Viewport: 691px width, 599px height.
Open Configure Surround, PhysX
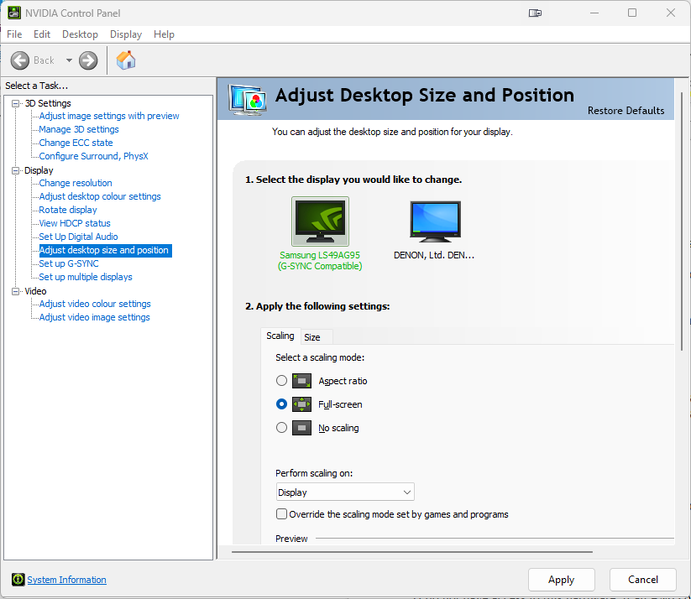pos(93,156)
